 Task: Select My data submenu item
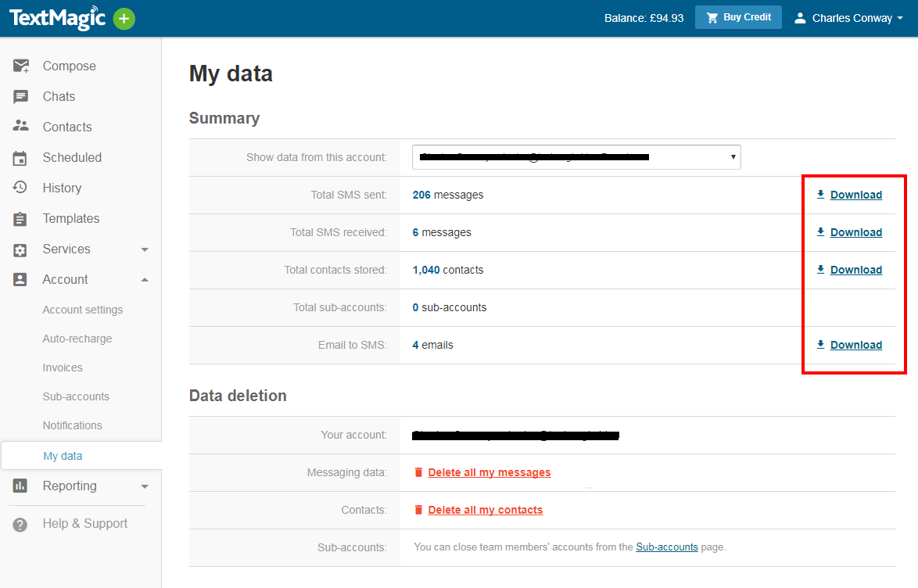point(63,456)
